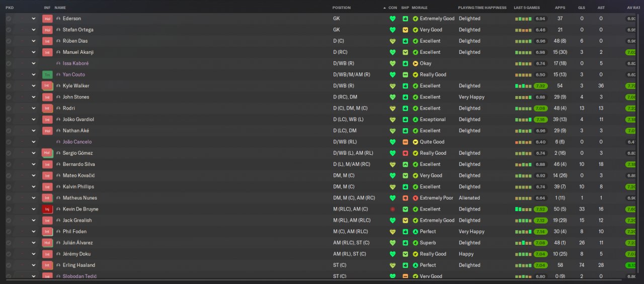Click João Cancelo's orange match sharpness icon
Screen dimensions: 644x284
click(406, 142)
